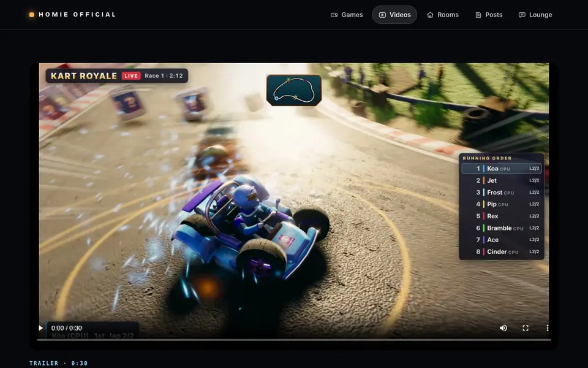Click the red LIVE badge
Screen dimensions: 588x368
tap(131, 76)
